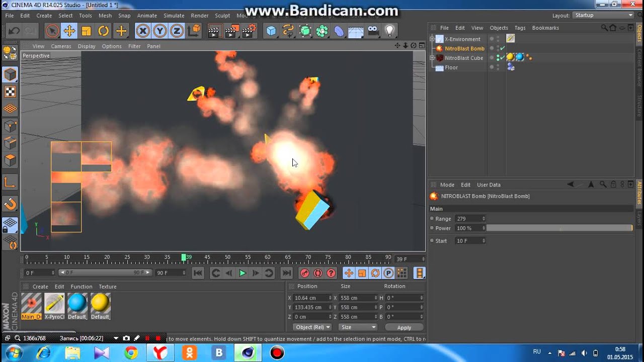Render active view clapperboard
The width and height of the screenshot is (644, 362).
point(214,31)
